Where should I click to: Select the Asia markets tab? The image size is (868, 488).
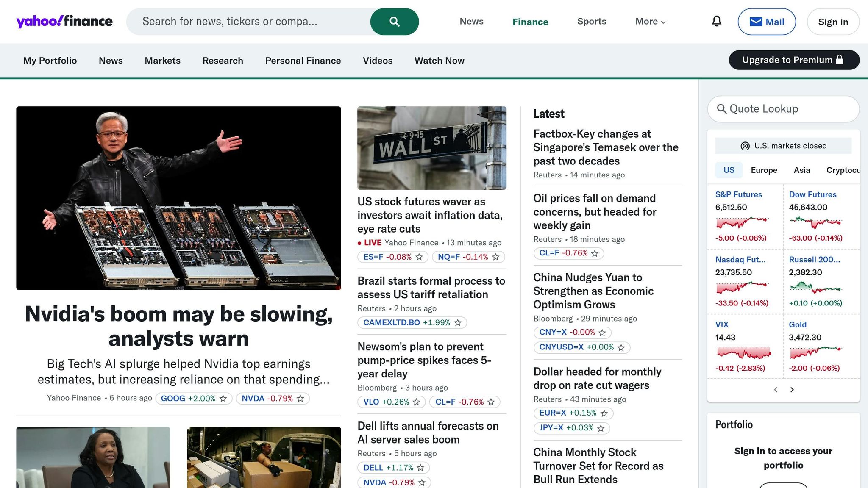(802, 170)
